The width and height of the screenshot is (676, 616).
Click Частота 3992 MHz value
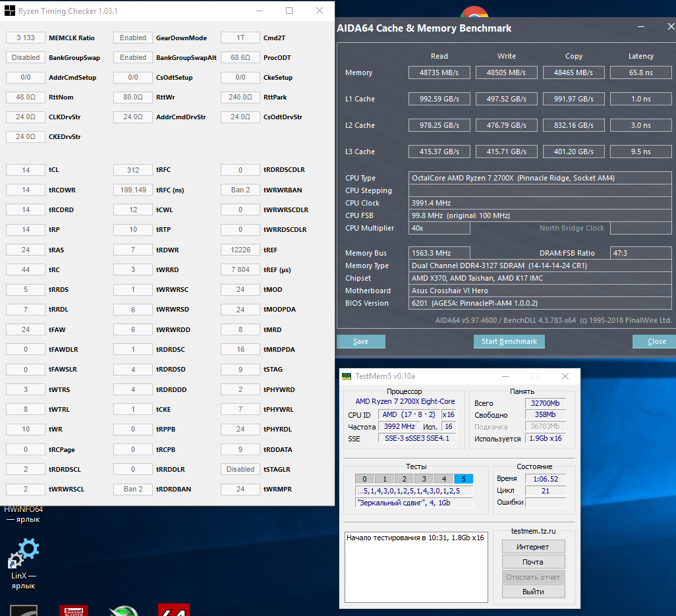(399, 426)
